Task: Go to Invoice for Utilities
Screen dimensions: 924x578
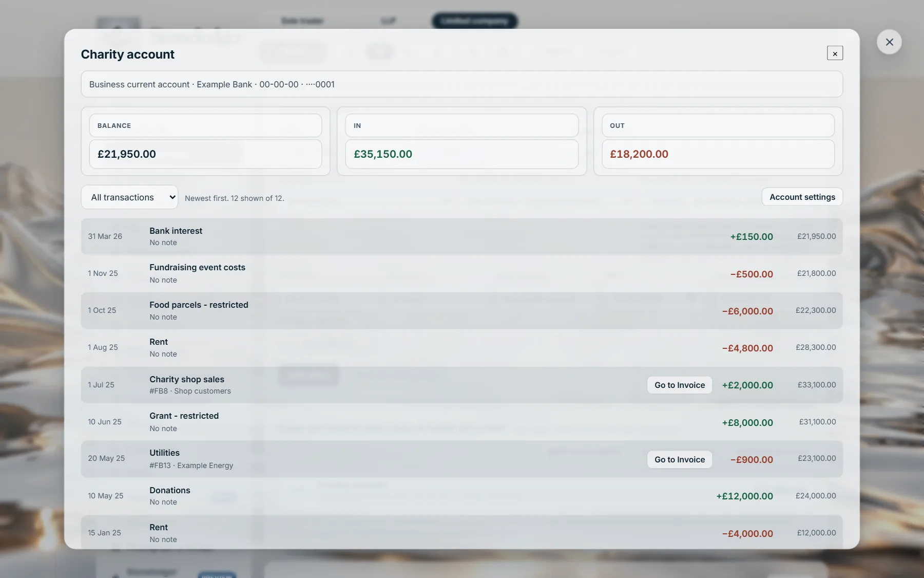Action: pyautogui.click(x=680, y=459)
